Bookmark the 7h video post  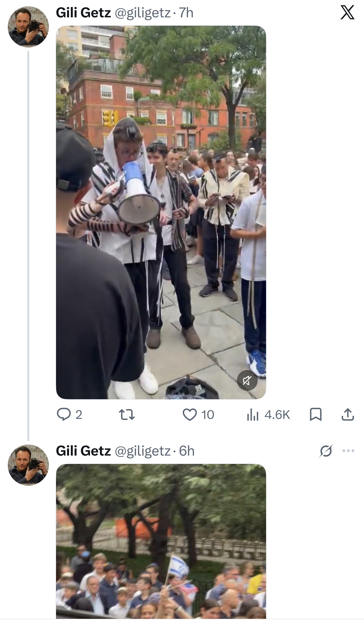click(315, 415)
